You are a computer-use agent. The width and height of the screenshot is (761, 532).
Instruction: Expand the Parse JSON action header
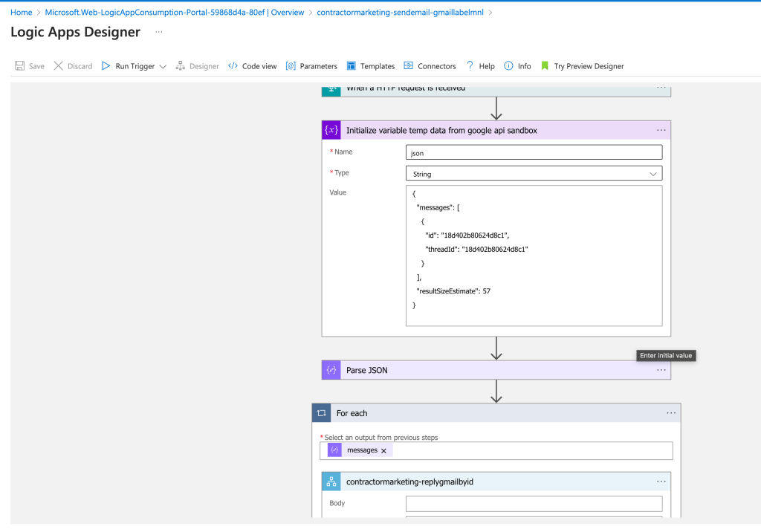(496, 370)
